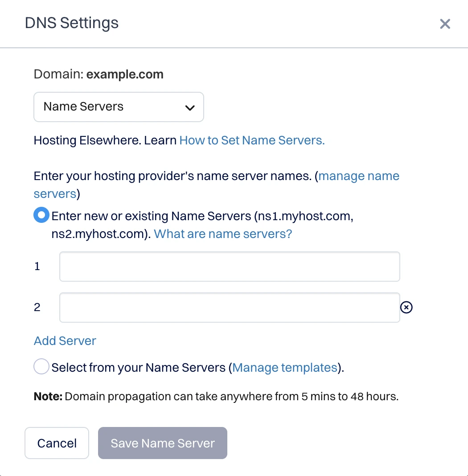Image resolution: width=468 pixels, height=476 pixels.
Task: Click the example.com domain name text
Action: click(x=125, y=74)
